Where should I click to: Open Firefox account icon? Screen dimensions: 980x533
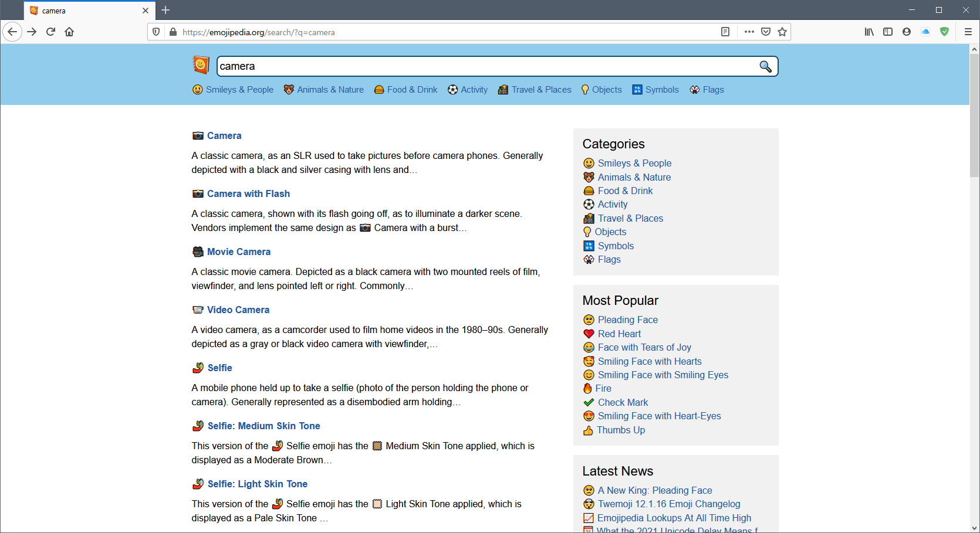pos(907,32)
